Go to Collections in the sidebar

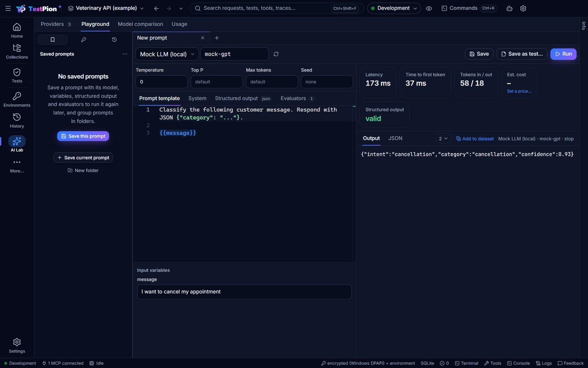coord(17,52)
